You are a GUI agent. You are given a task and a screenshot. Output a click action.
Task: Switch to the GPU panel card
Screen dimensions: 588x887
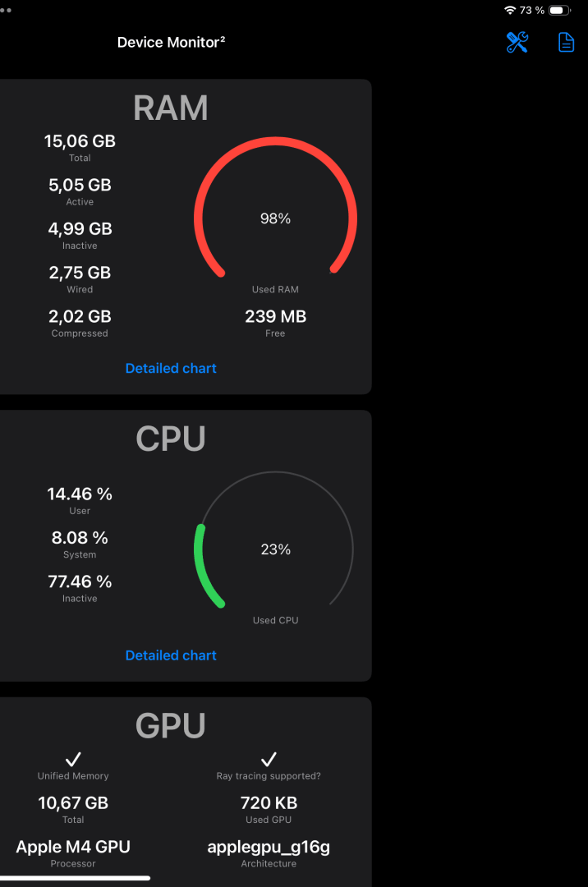[185, 788]
